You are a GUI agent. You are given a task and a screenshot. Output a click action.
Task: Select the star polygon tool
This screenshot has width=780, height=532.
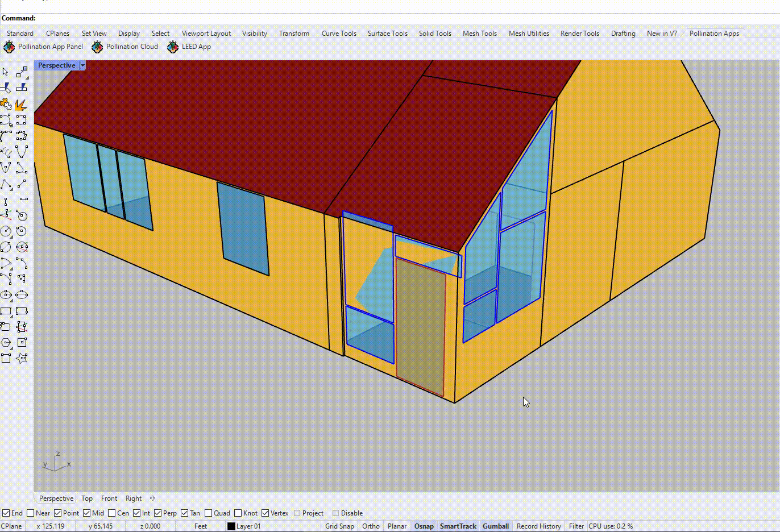point(22,358)
